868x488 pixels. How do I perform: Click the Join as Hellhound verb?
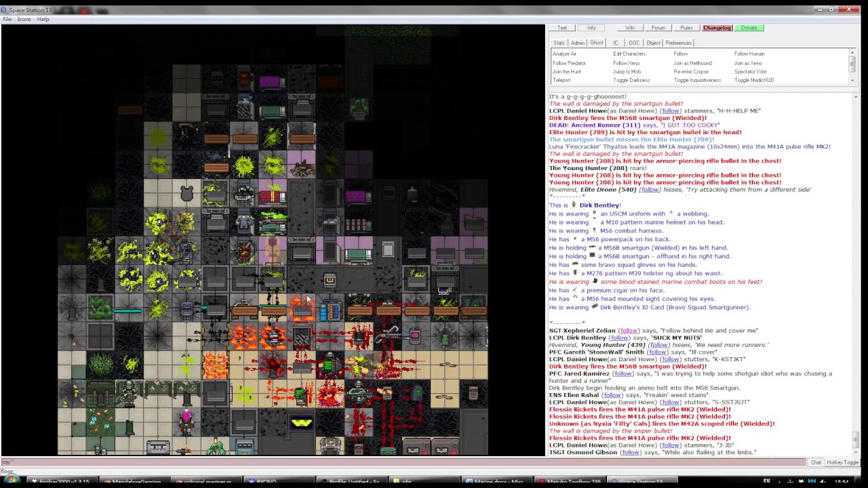point(692,63)
